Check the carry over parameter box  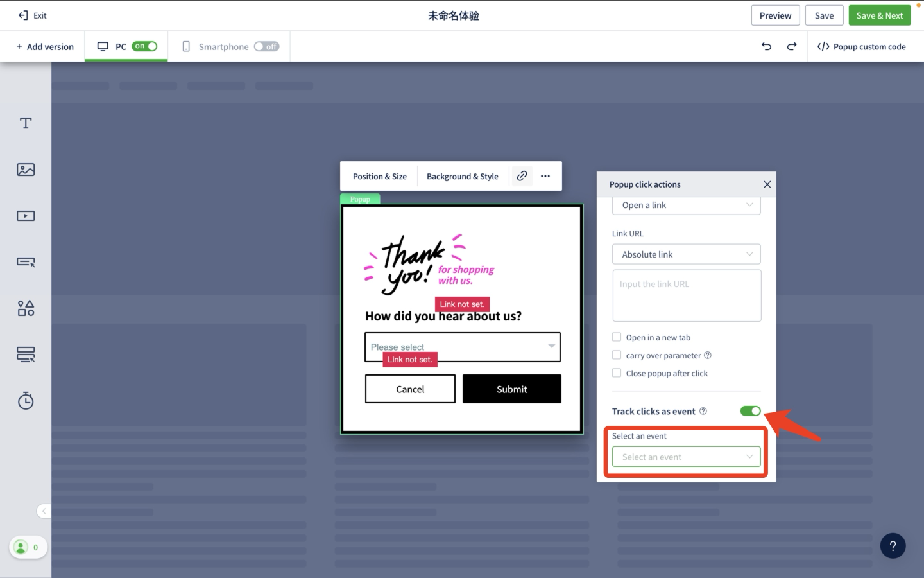(617, 355)
